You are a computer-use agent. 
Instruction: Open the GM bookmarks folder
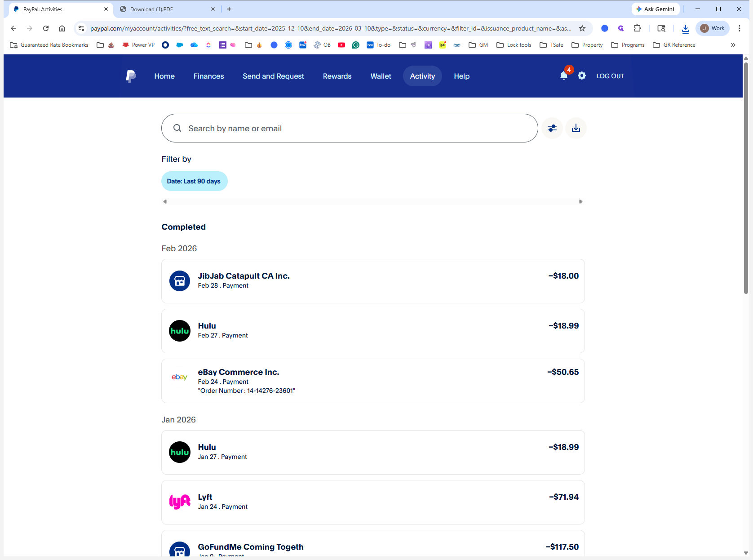[x=478, y=45]
